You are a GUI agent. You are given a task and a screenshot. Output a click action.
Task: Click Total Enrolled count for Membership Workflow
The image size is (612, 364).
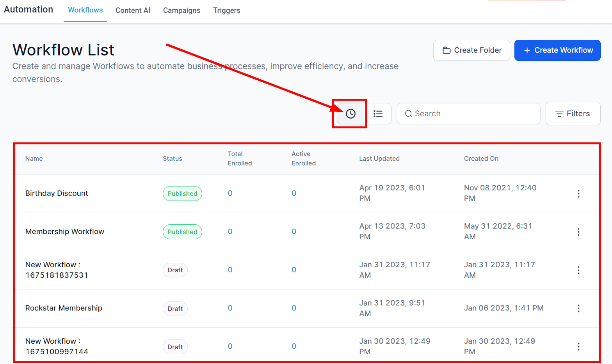tap(230, 232)
